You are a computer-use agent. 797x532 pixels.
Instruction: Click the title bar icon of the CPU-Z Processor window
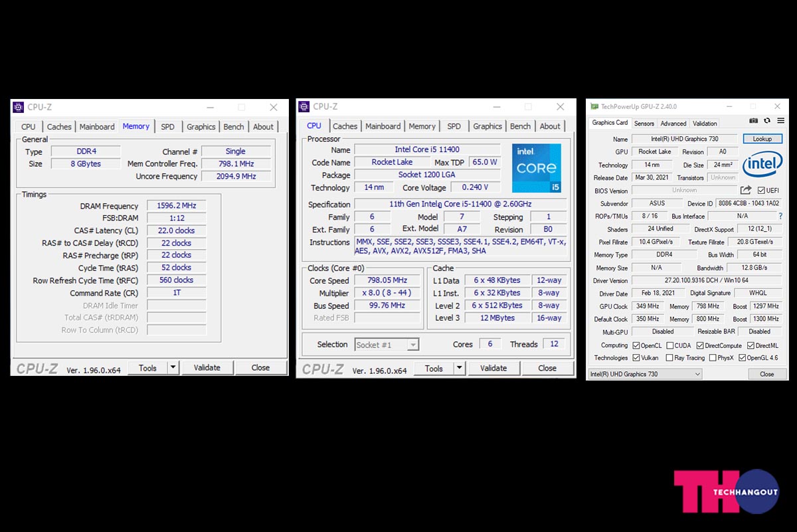click(304, 106)
